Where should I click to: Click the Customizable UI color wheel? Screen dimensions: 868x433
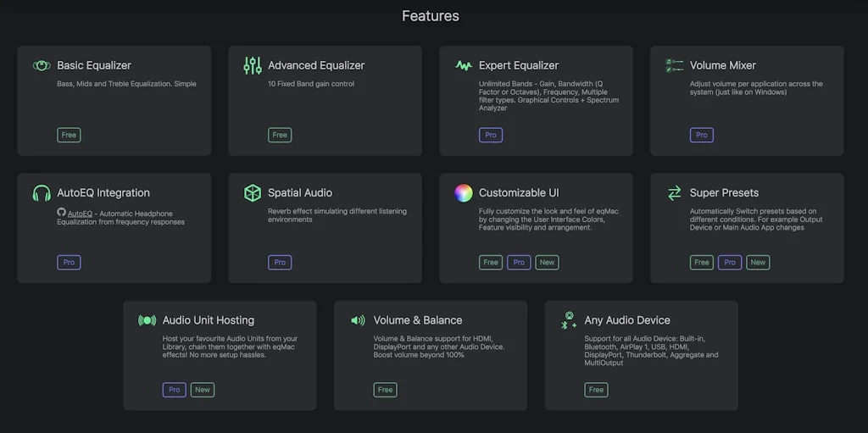point(463,193)
